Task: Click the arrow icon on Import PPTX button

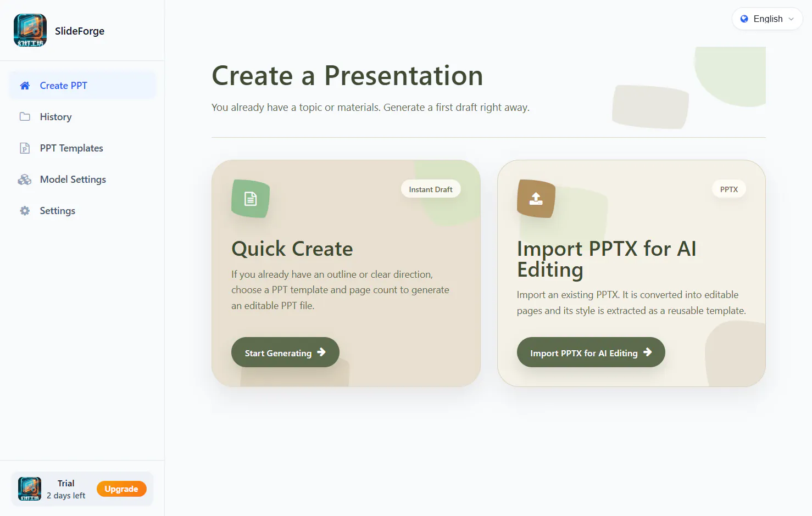Action: pos(648,352)
